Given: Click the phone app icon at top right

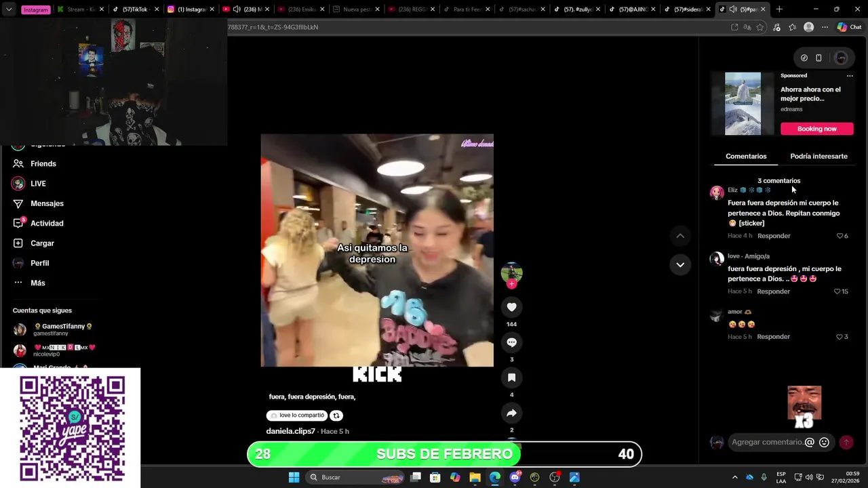Looking at the screenshot, I should [818, 58].
